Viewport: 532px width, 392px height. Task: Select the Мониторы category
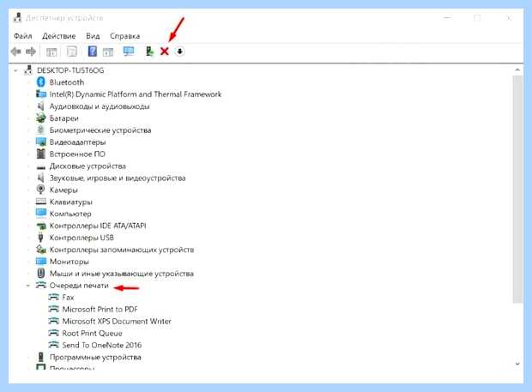70,262
